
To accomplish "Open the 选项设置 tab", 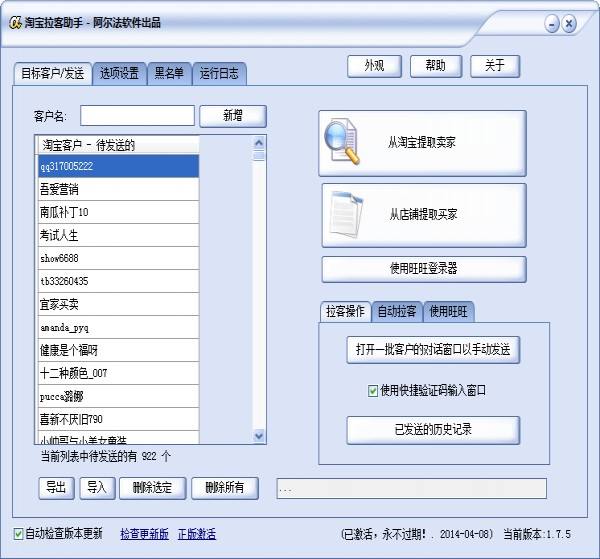I will click(x=119, y=73).
